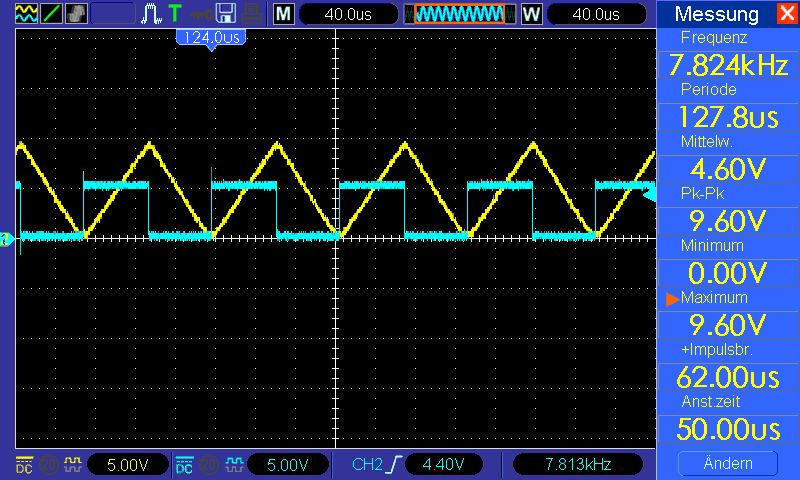The height and width of the screenshot is (480, 800).
Task: Select the green diagonal line icon
Action: point(51,13)
